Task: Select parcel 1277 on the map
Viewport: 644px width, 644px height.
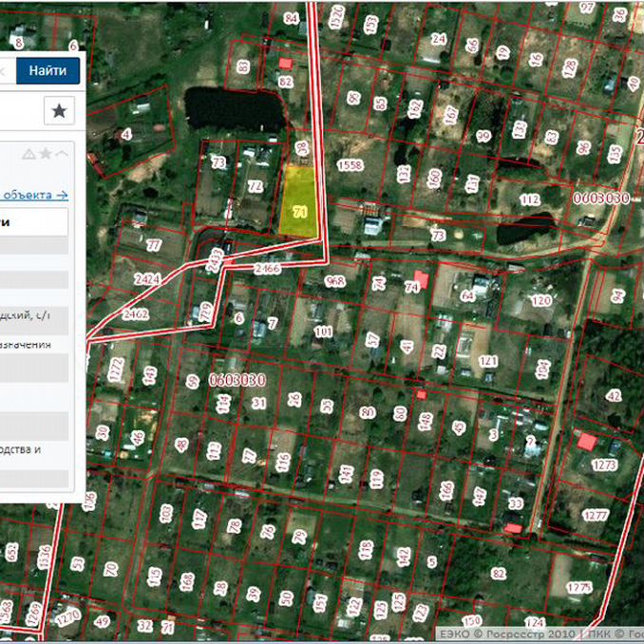Action: pos(596,516)
